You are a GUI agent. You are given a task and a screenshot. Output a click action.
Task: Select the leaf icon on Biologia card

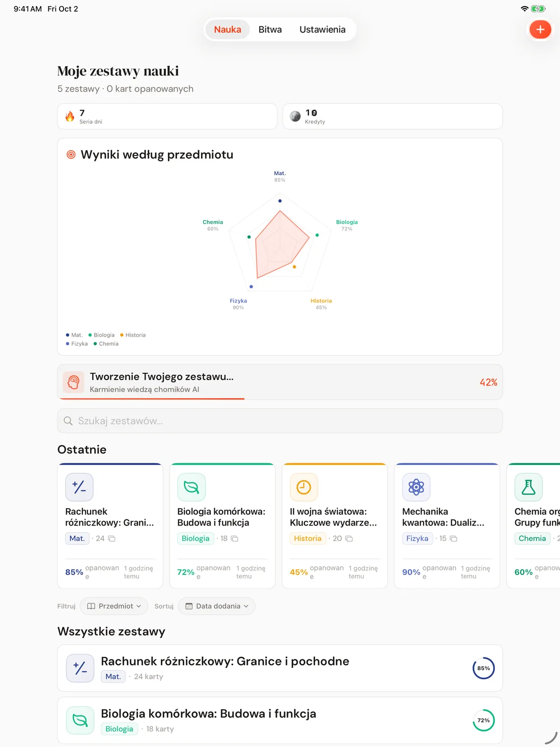click(x=191, y=487)
